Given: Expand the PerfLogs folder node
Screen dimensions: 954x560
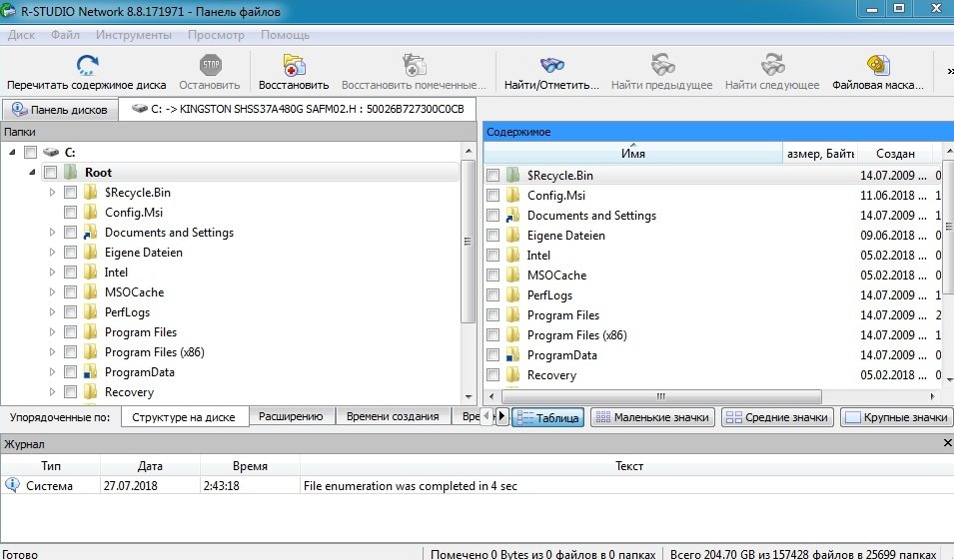Looking at the screenshot, I should click(x=52, y=311).
